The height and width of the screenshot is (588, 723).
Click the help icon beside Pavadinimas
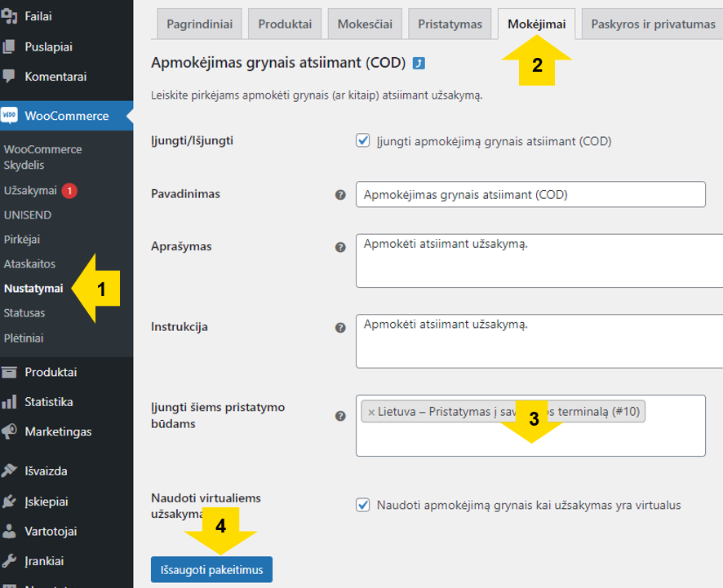point(340,195)
